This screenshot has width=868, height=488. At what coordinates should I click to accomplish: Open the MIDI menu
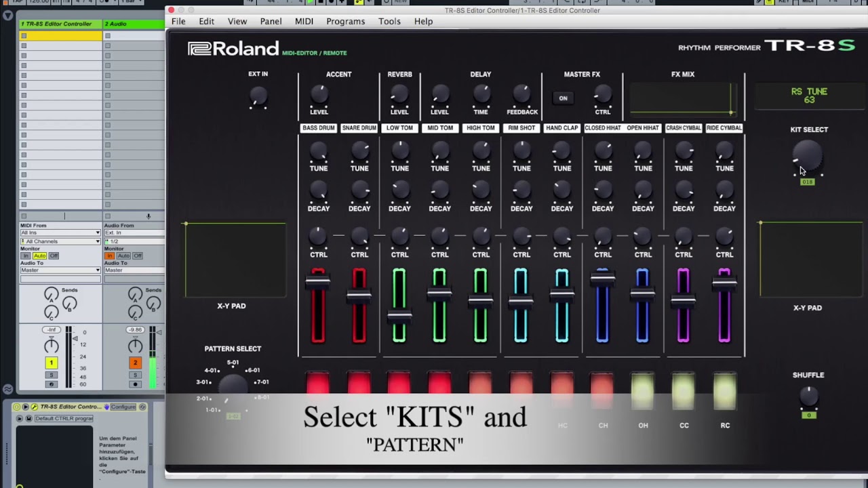pos(304,21)
